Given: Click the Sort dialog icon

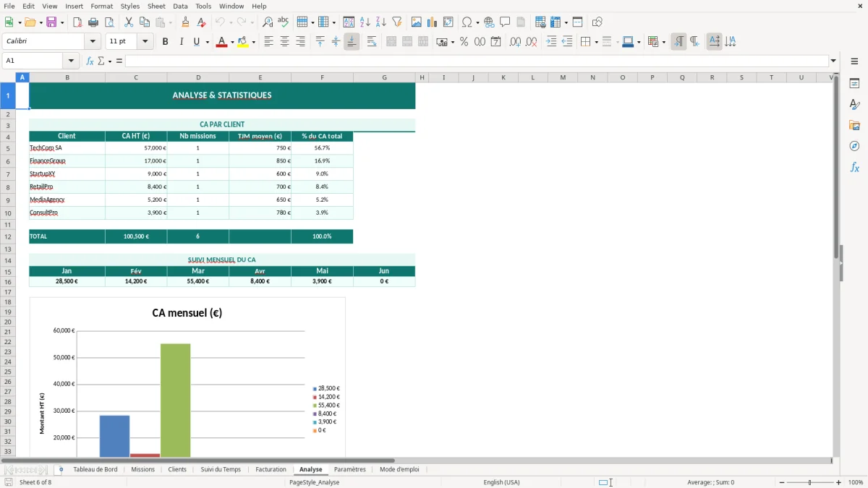Looking at the screenshot, I should pyautogui.click(x=349, y=22).
